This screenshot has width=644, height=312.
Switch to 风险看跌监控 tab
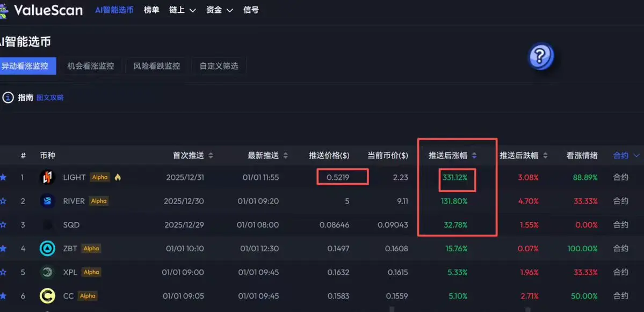156,66
